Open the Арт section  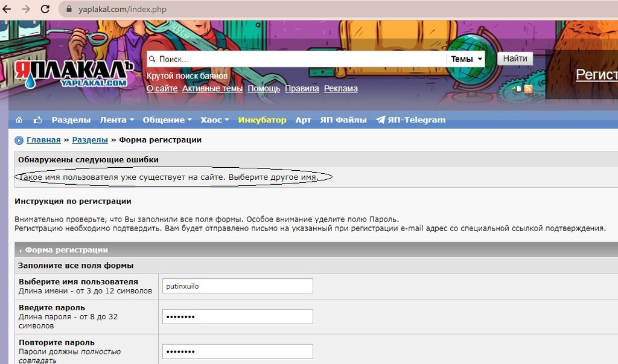click(303, 120)
